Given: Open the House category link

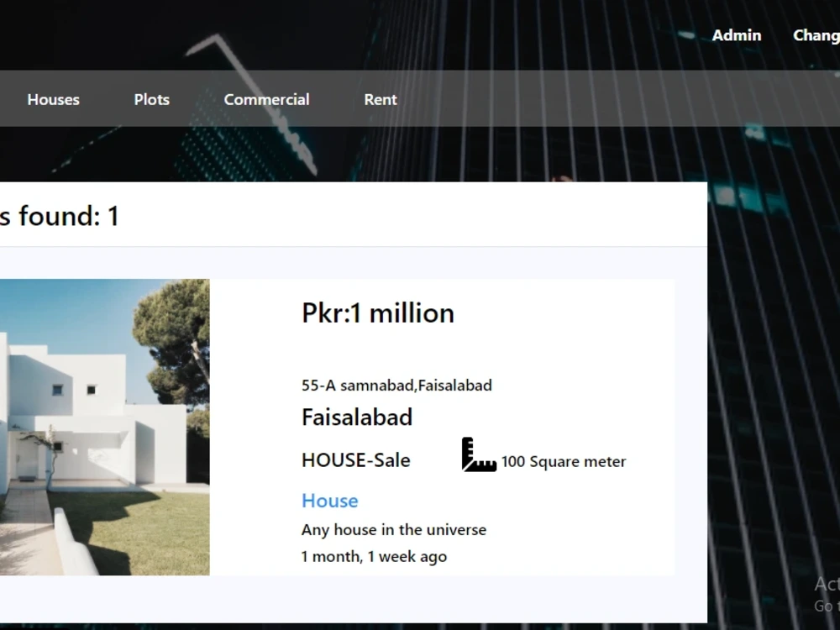Looking at the screenshot, I should coord(329,501).
